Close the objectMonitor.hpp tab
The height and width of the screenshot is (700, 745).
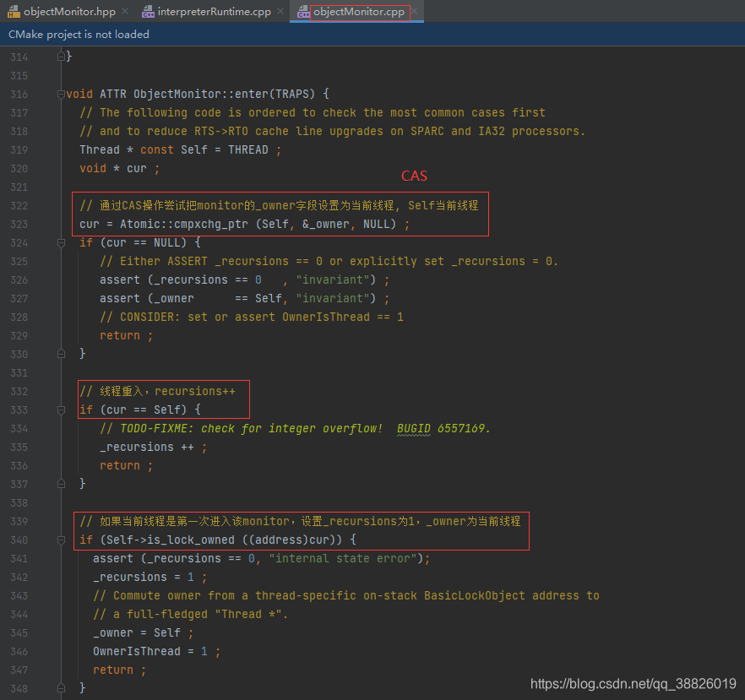pyautogui.click(x=125, y=11)
